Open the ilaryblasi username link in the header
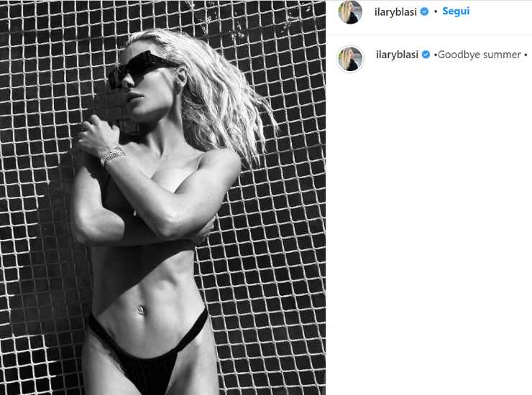The image size is (532, 395). coord(395,12)
